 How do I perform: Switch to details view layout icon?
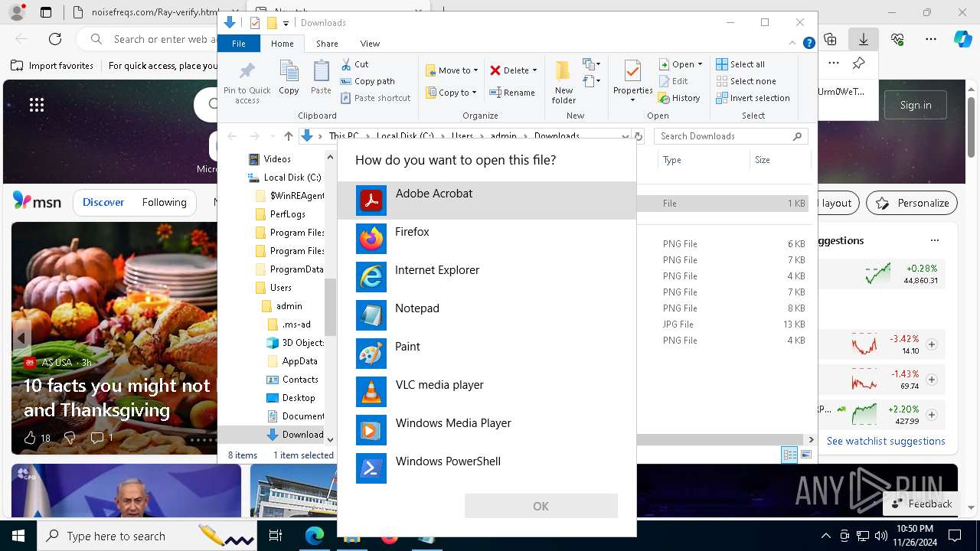[x=789, y=455]
